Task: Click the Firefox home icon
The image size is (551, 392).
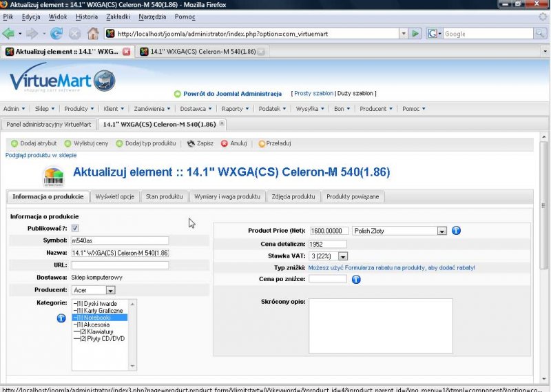Action: (92, 33)
